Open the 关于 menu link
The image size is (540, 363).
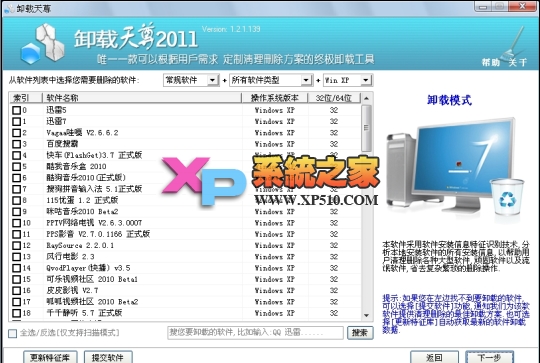[x=518, y=62]
